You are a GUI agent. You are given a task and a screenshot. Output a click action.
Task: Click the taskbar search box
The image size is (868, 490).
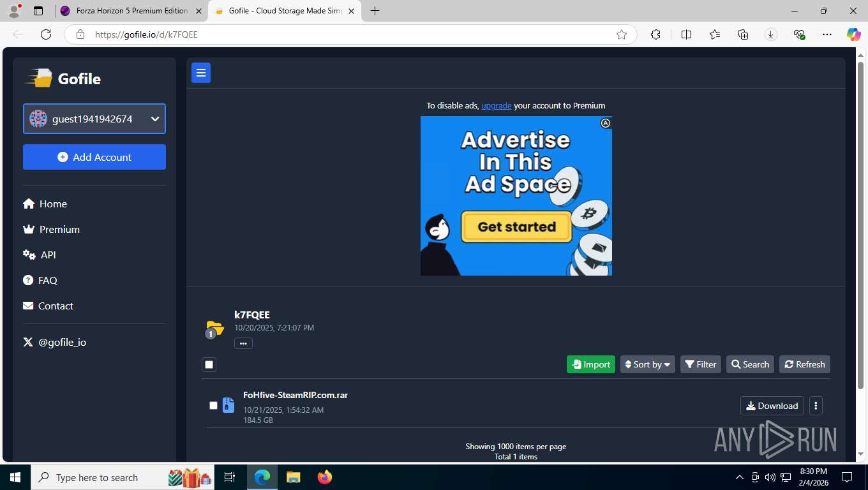pos(123,477)
